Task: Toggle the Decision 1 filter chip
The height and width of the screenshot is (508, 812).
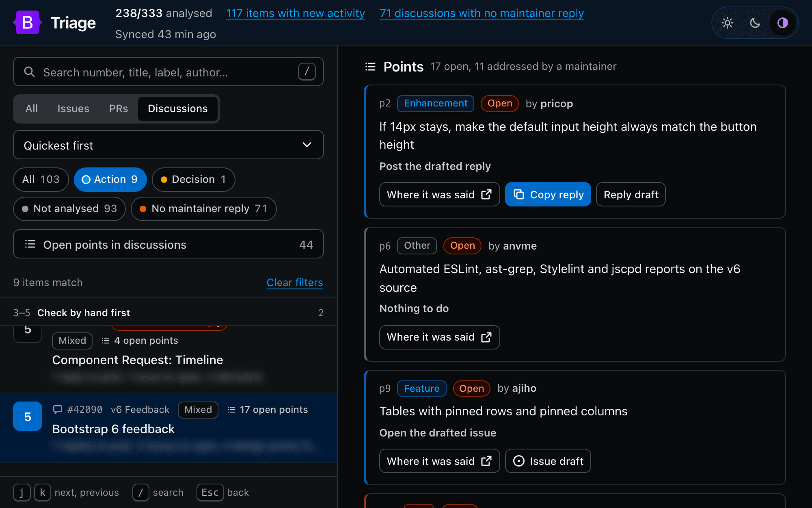Action: 193,180
